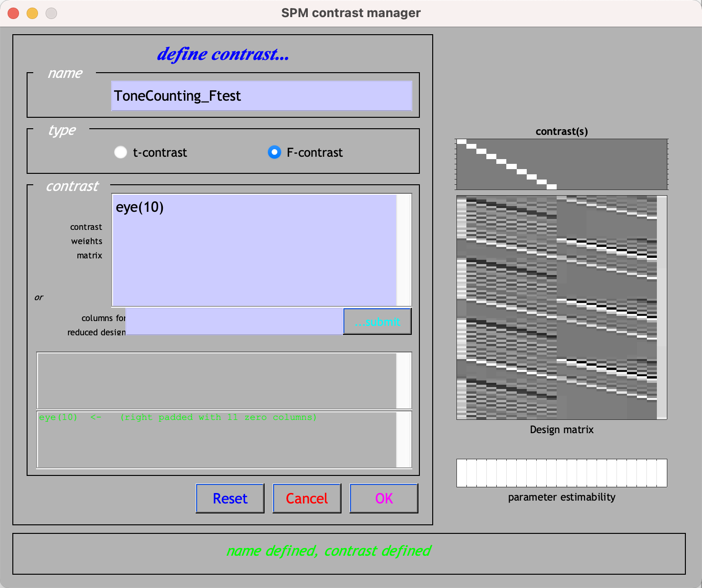
Task: Click the columns for reduced design field
Action: [x=234, y=322]
